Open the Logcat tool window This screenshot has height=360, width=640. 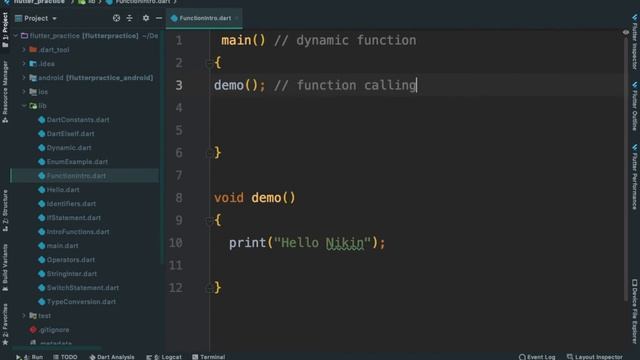pos(164,357)
